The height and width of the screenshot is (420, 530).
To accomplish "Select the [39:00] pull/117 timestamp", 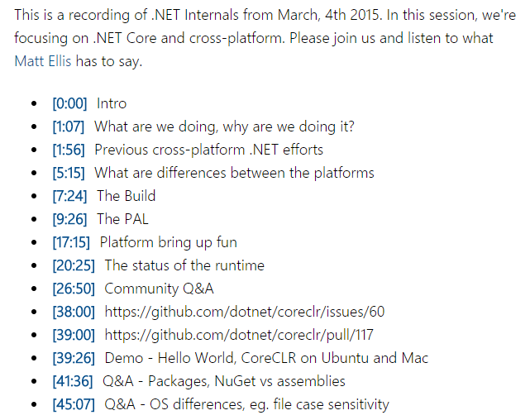I will click(x=74, y=335).
